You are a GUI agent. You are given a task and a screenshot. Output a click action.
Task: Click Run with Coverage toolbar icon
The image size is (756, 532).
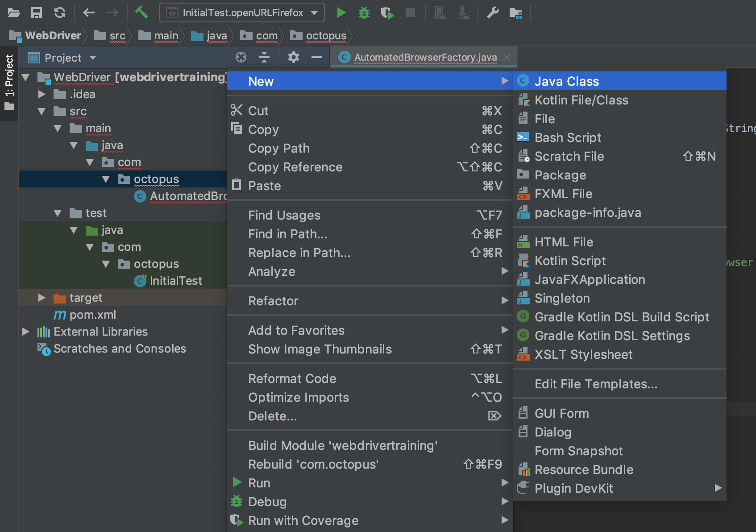(387, 12)
